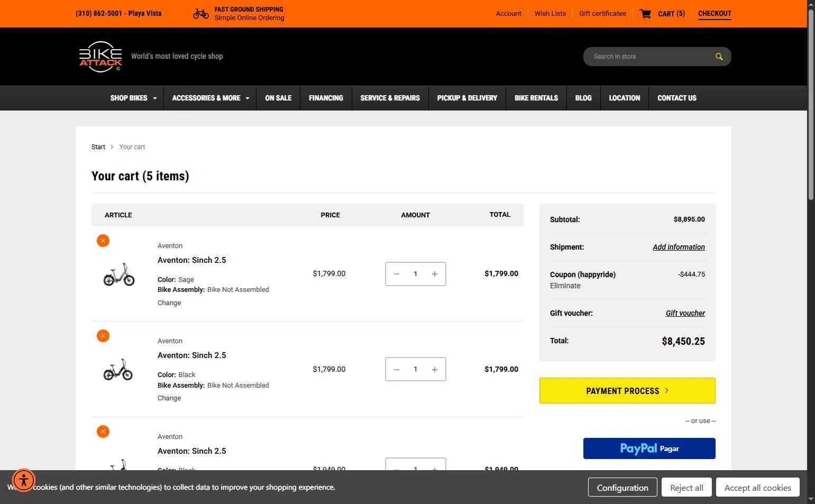Screen dimensions: 815x504
Task: Go to Start breadcrumb
Action: point(98,147)
